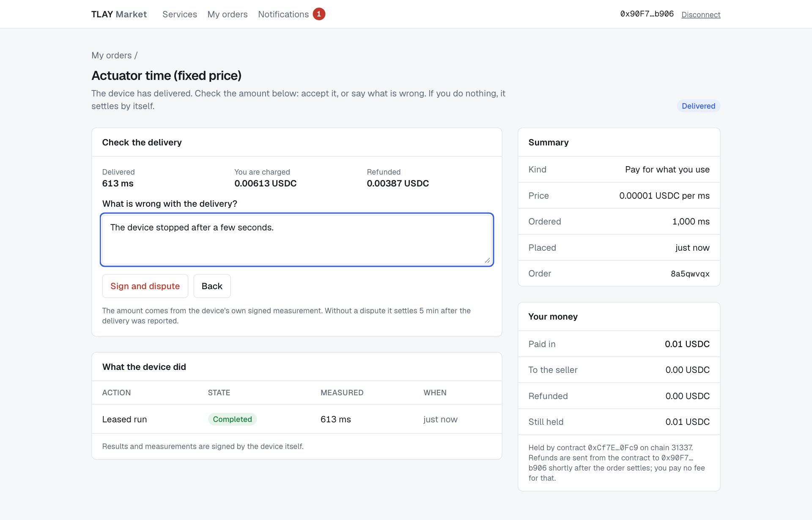Click the Still held amount row
This screenshot has height=520, width=812.
tap(619, 422)
